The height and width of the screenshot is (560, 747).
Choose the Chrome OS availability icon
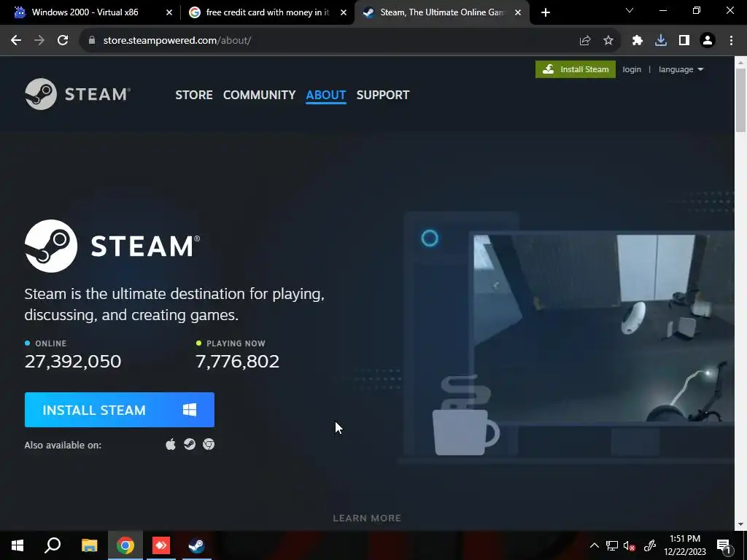point(209,444)
